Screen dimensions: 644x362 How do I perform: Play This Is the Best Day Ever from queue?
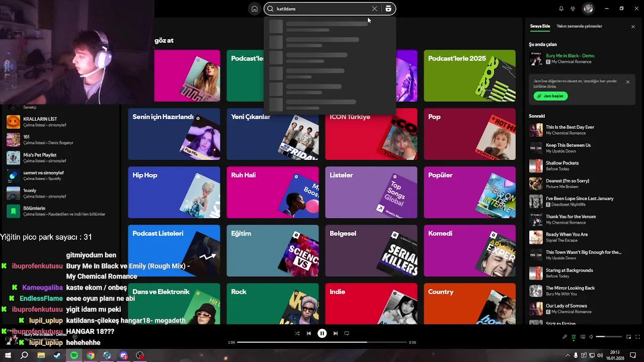pyautogui.click(x=581, y=130)
